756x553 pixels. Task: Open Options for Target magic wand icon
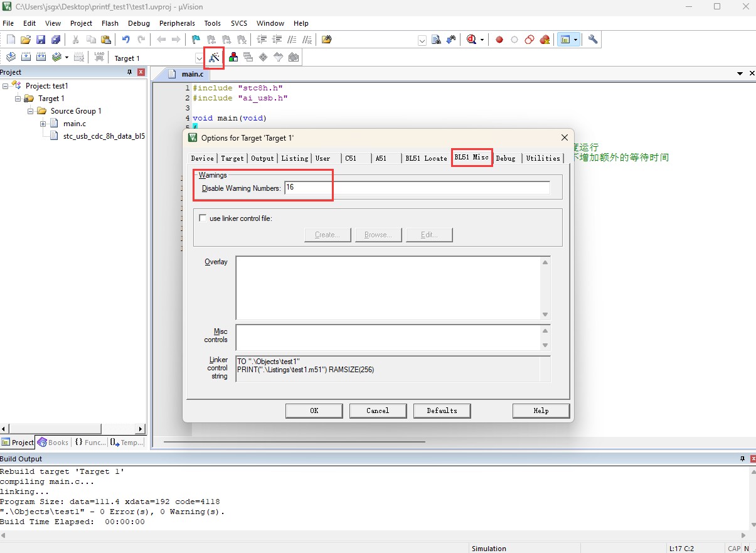pyautogui.click(x=214, y=58)
